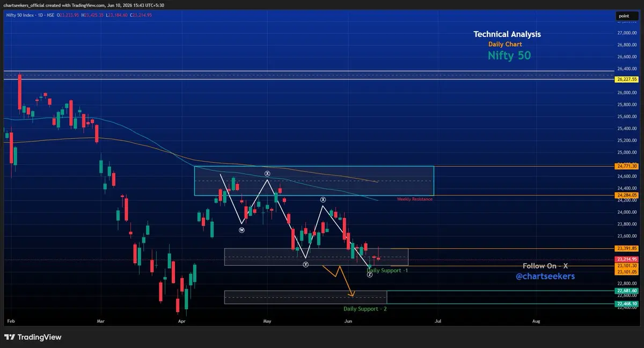The width and height of the screenshot is (644, 348).
Task: Click the 23,391.85 orange price label
Action: click(627, 248)
